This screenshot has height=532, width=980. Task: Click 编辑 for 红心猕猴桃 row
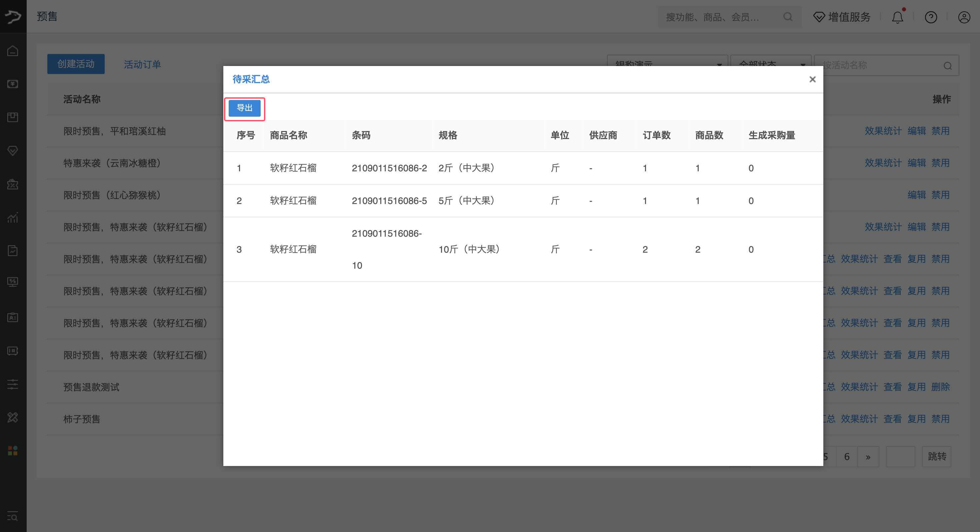(916, 195)
